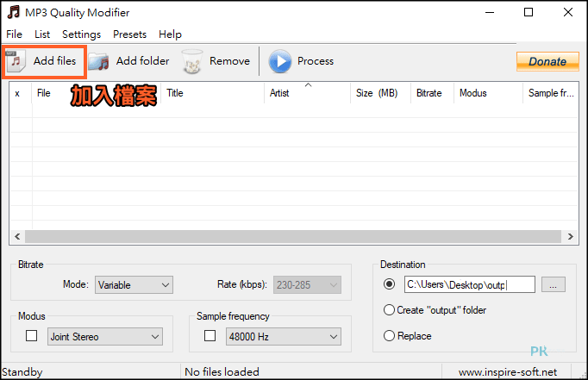588x380 pixels.
Task: Click the MP3 Quality Modifier title bar icon
Action: (x=14, y=12)
